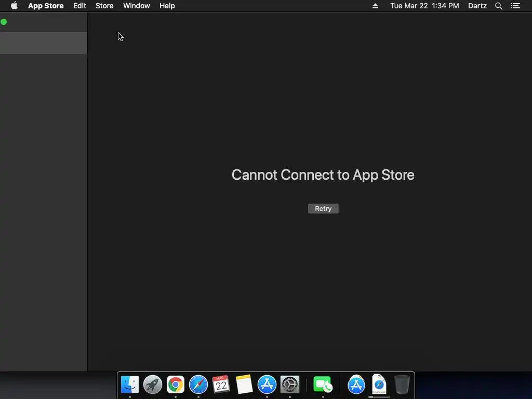Open Notification Center list icon
Viewport: 532px width, 399px height.
coord(515,6)
